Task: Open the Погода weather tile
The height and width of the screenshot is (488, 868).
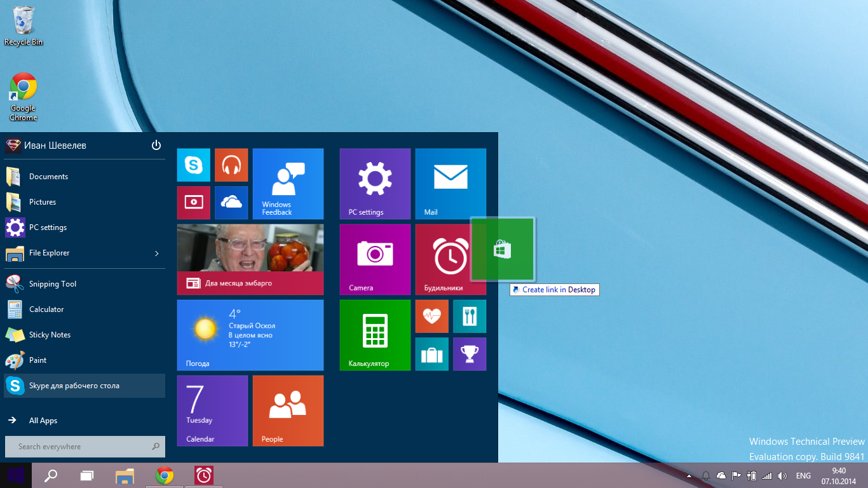Action: pos(250,335)
